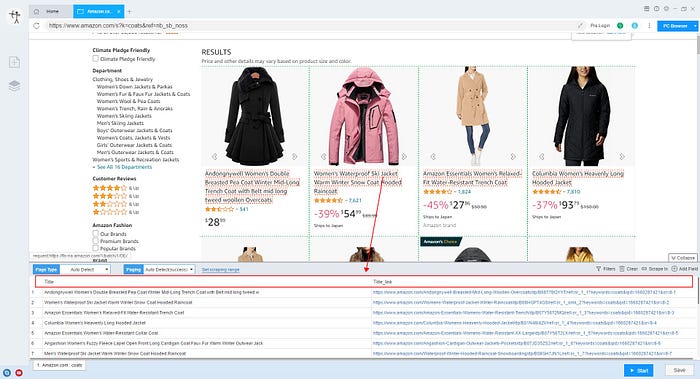Image resolution: width=700 pixels, height=379 pixels.
Task: Add a new browser tab
Action: [x=129, y=11]
